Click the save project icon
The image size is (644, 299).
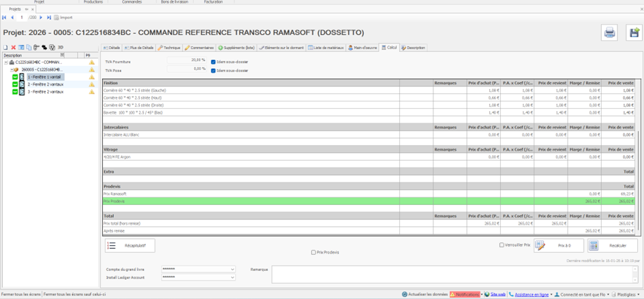tap(634, 33)
